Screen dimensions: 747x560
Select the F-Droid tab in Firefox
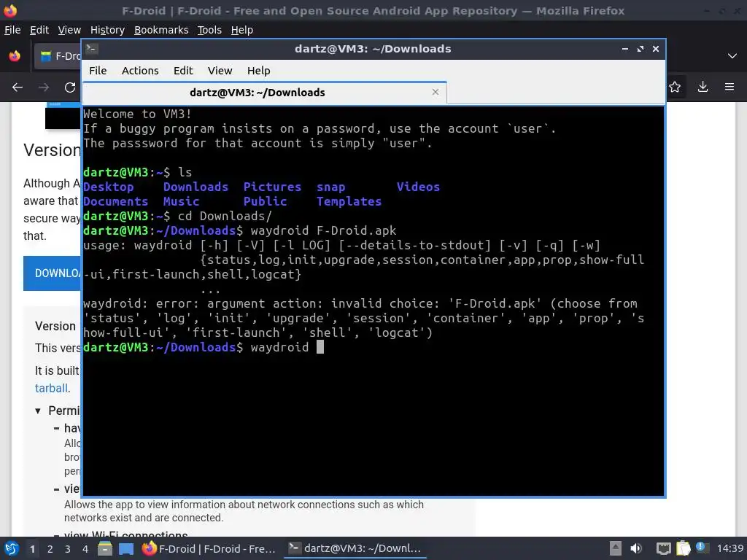click(x=58, y=56)
